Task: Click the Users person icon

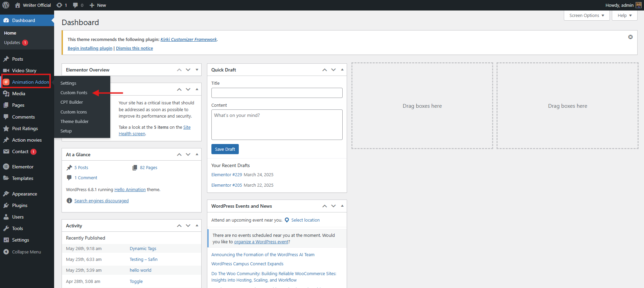Action: click(6, 217)
